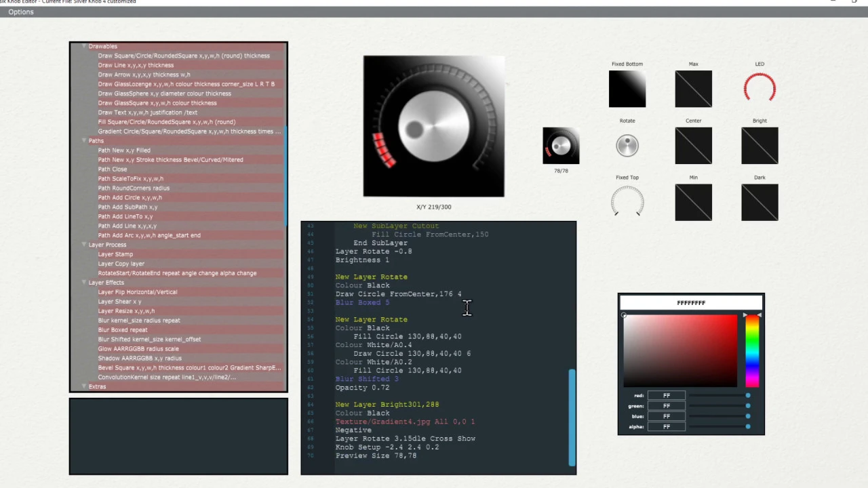Pick a colour in the saturation square
868x488 pixels.
[x=680, y=350]
